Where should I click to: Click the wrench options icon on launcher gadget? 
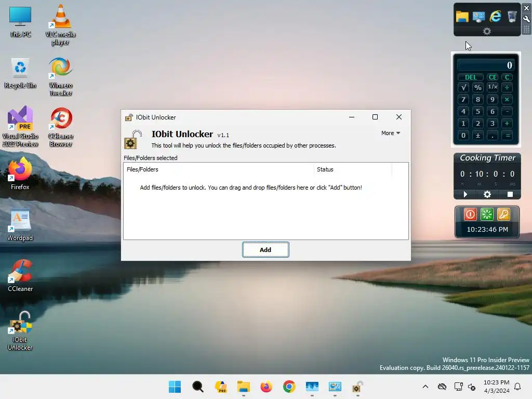tap(527, 19)
